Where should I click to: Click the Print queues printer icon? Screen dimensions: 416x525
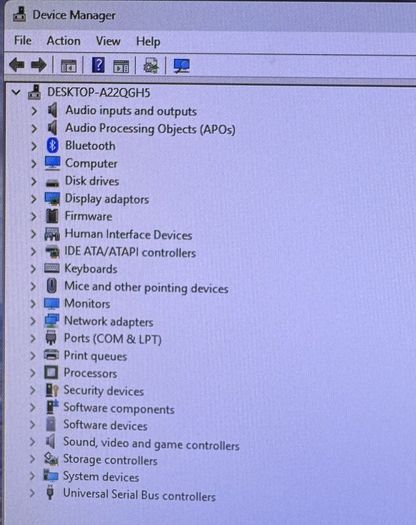tap(51, 355)
